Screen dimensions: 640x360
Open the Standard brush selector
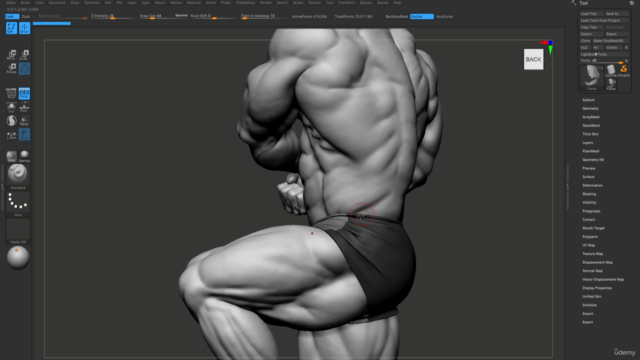coord(18,176)
